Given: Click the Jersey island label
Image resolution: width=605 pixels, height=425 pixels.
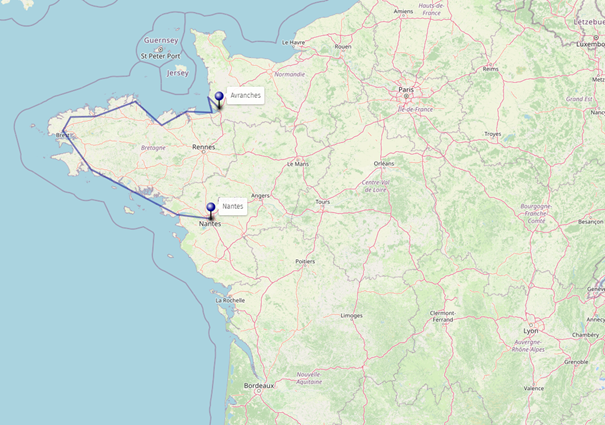Looking at the screenshot, I should pos(177,73).
